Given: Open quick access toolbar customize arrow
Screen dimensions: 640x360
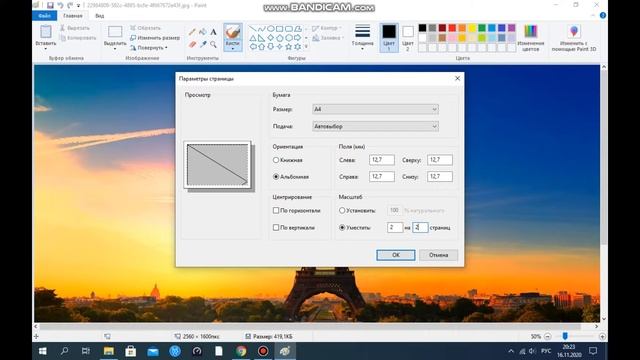Looking at the screenshot, I should click(78, 6).
